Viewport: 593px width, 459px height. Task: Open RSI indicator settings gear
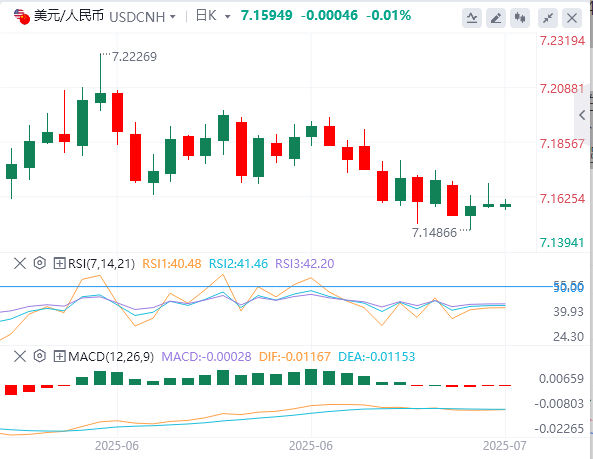[x=40, y=263]
